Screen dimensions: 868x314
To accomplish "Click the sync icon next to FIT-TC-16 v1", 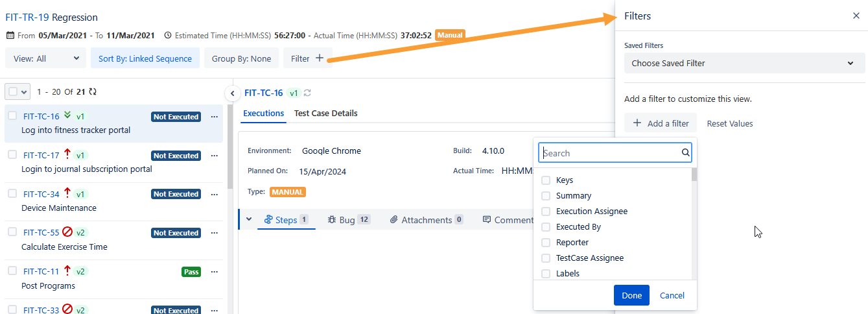I will tap(307, 93).
